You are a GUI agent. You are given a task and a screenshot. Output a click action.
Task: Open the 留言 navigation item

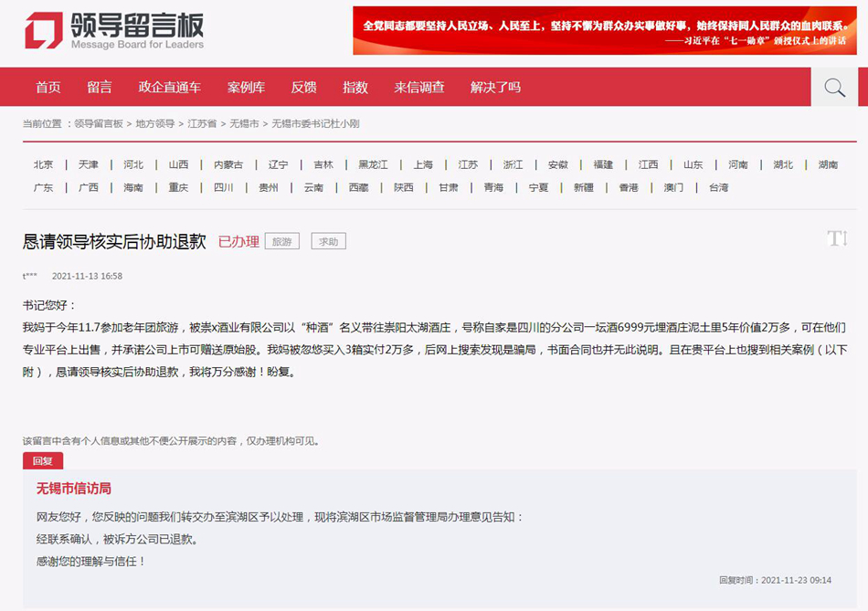100,88
